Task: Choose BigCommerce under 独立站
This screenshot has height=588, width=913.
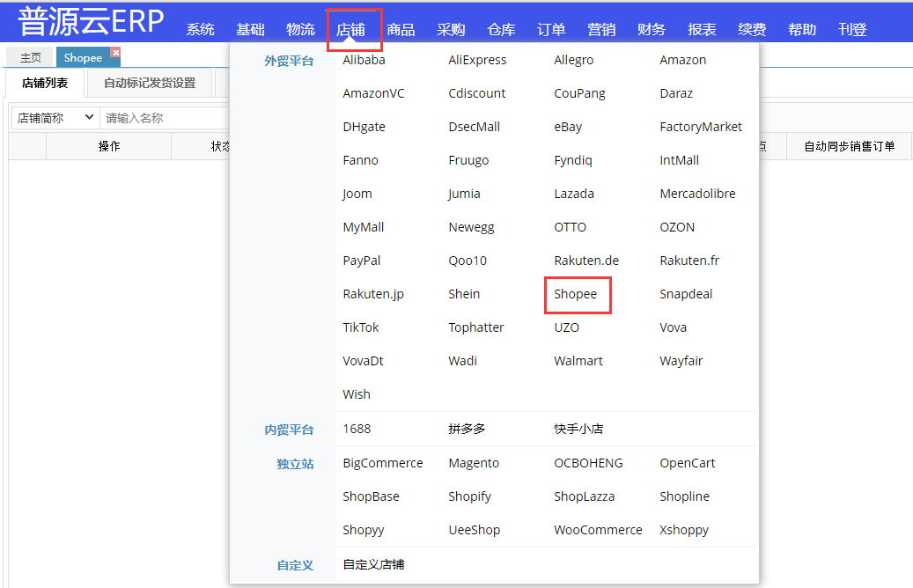Action: [x=383, y=463]
